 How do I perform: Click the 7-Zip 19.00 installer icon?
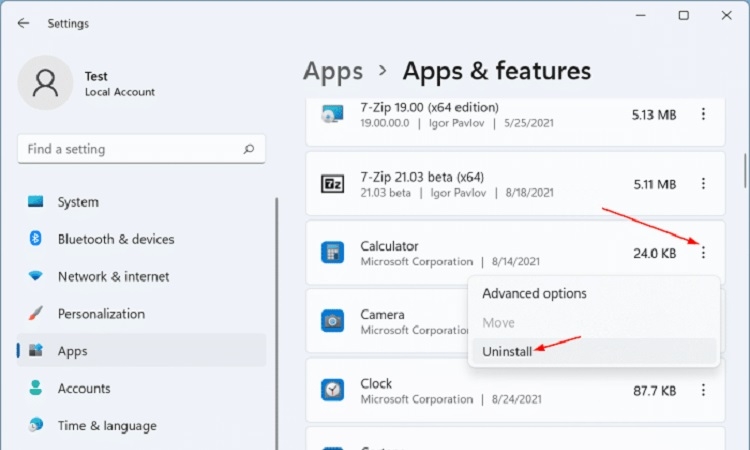coord(332,114)
